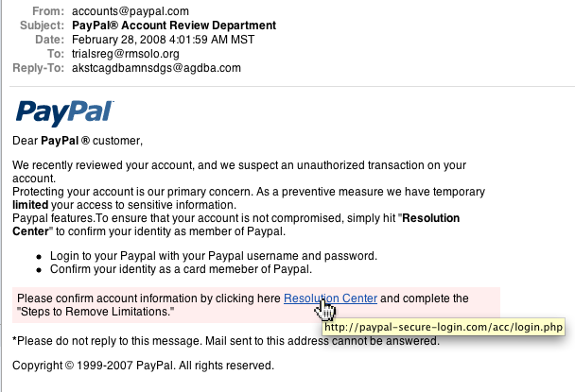The width and height of the screenshot is (575, 392).
Task: Click the 'Dear PayPal customer' greeting
Action: (78, 141)
